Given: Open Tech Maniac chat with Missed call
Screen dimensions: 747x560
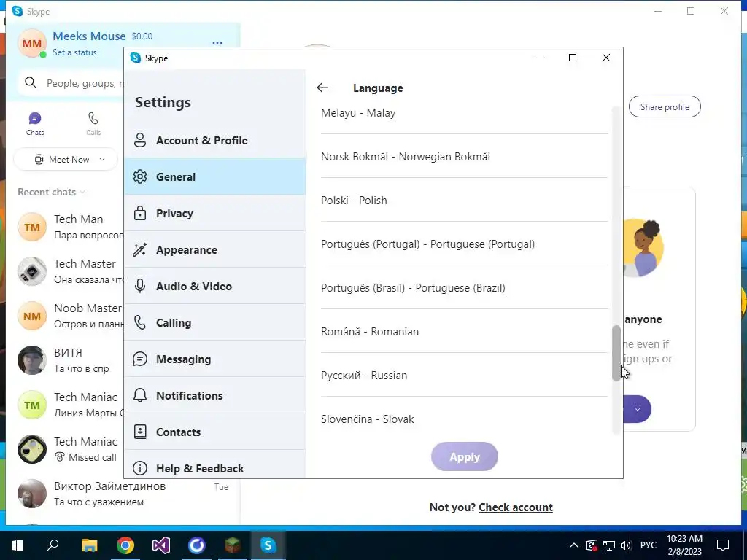Looking at the screenshot, I should coord(71,449).
